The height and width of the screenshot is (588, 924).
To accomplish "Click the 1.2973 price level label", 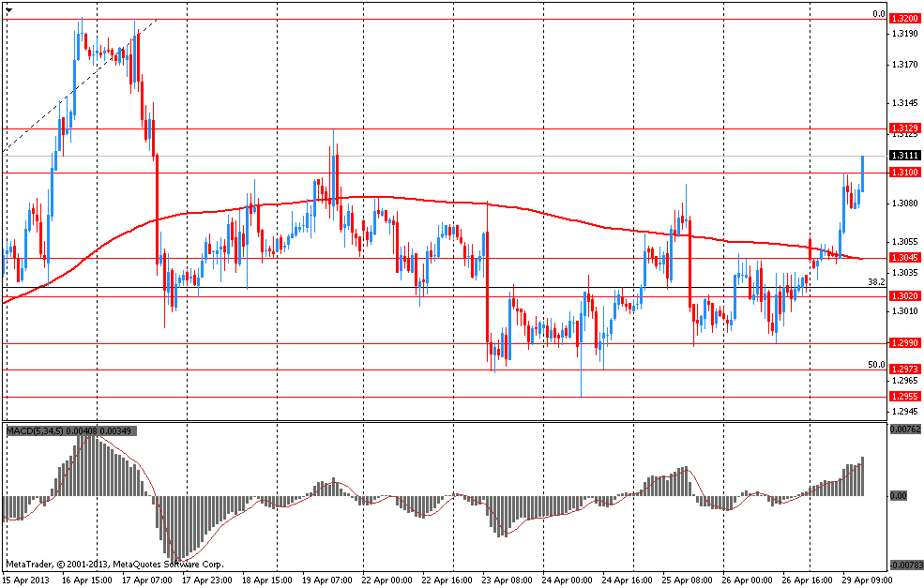I will point(904,369).
